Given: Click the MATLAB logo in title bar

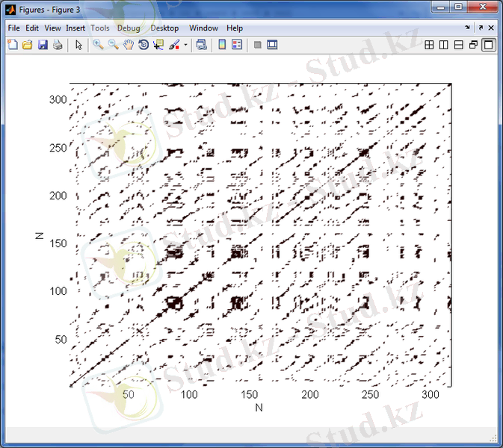Looking at the screenshot, I should tap(10, 10).
